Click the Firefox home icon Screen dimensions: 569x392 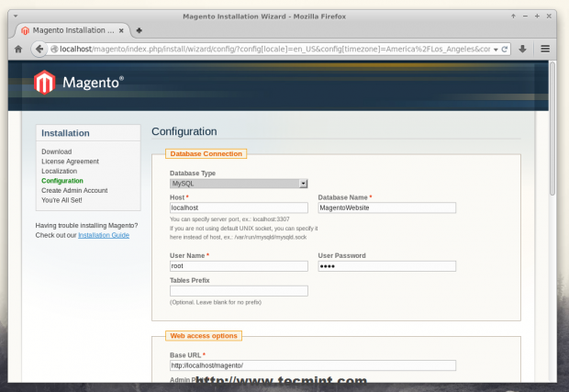tap(18, 49)
